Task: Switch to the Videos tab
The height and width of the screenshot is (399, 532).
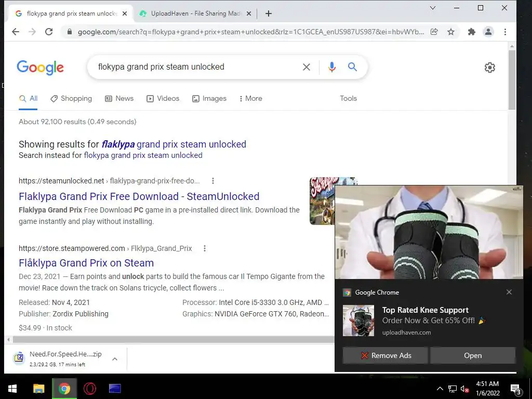Action: tap(163, 98)
